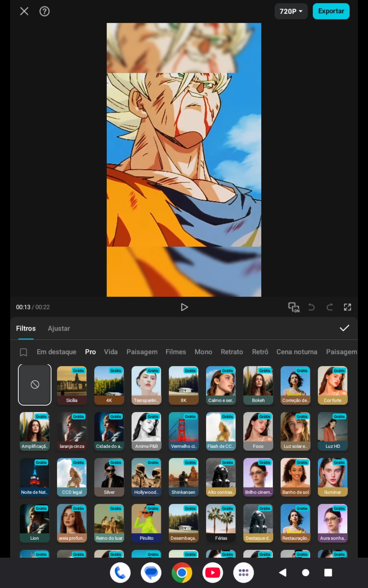Viewport: 368px width, 588px height.
Task: Undo the last action
Action: tap(311, 307)
